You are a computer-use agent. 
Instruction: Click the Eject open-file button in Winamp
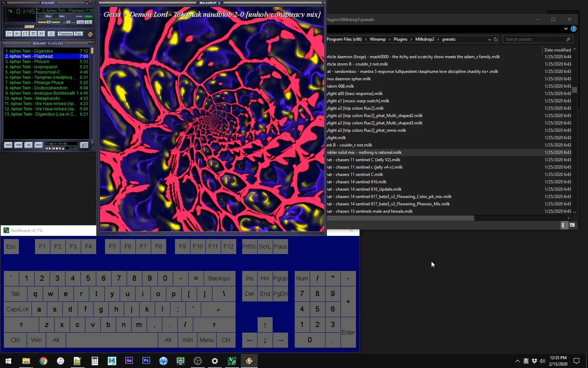click(x=51, y=34)
